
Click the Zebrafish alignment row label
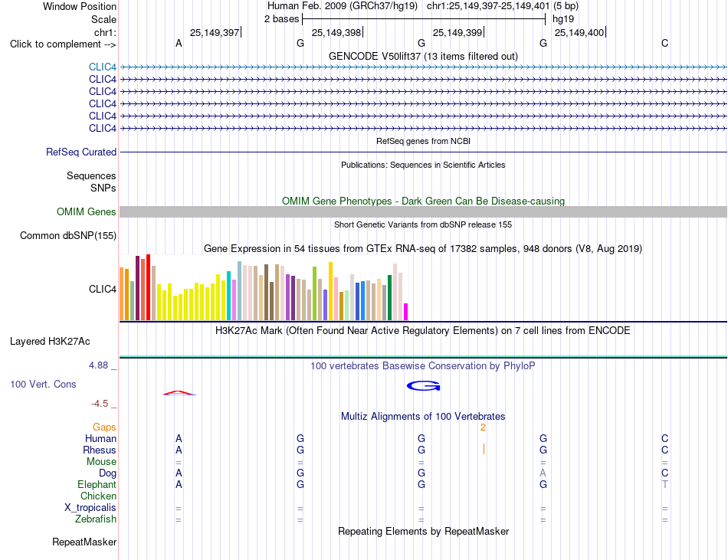click(x=96, y=519)
